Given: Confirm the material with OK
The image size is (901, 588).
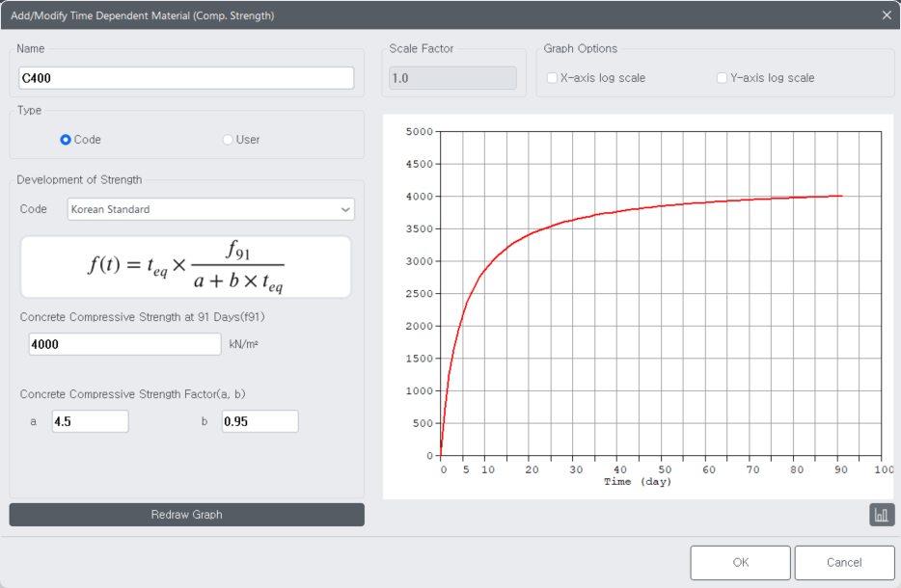Looking at the screenshot, I should coord(740,562).
